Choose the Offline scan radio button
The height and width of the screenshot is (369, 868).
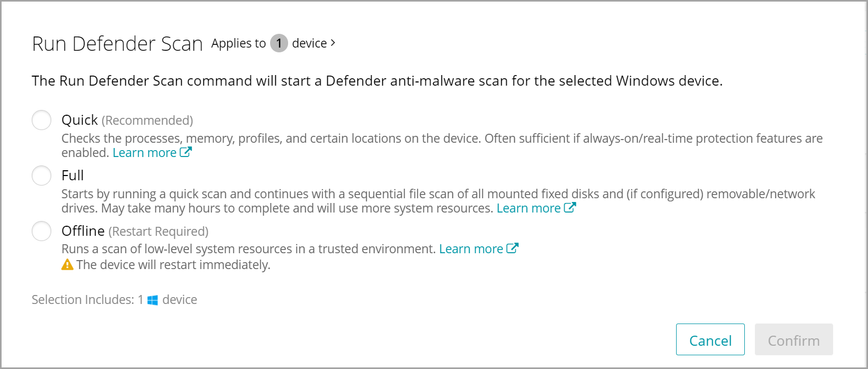pos(41,231)
